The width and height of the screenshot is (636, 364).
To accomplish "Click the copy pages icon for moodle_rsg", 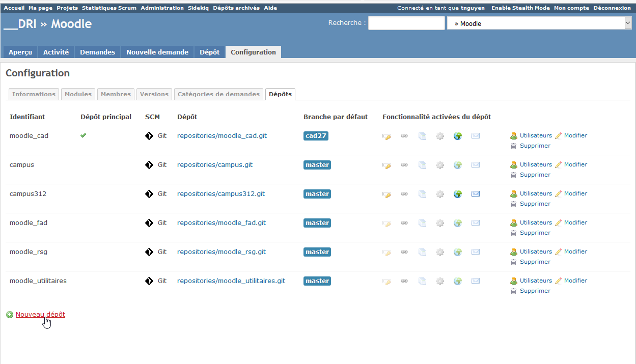I will tap(422, 252).
